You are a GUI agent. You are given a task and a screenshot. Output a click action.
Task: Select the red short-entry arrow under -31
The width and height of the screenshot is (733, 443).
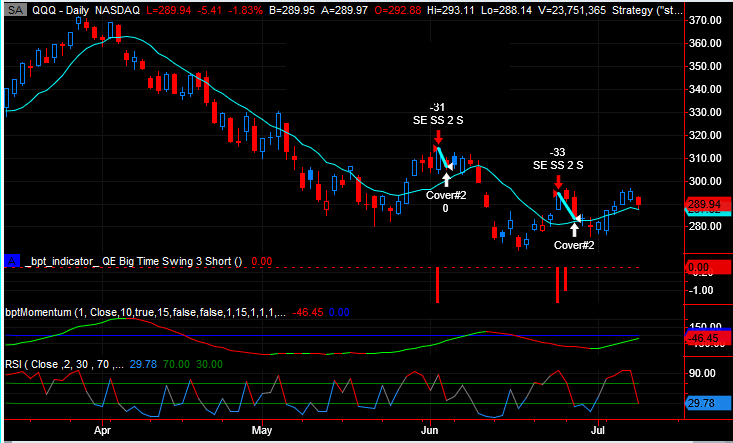click(x=438, y=138)
